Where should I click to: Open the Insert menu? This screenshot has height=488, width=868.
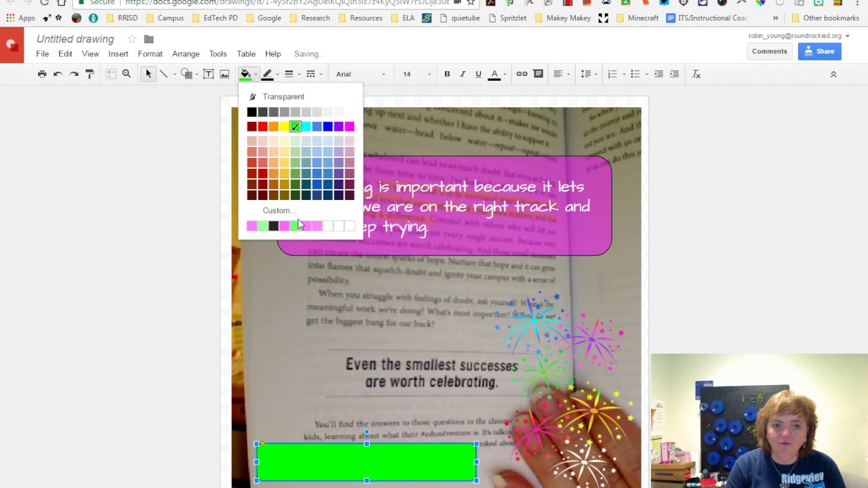click(x=118, y=54)
